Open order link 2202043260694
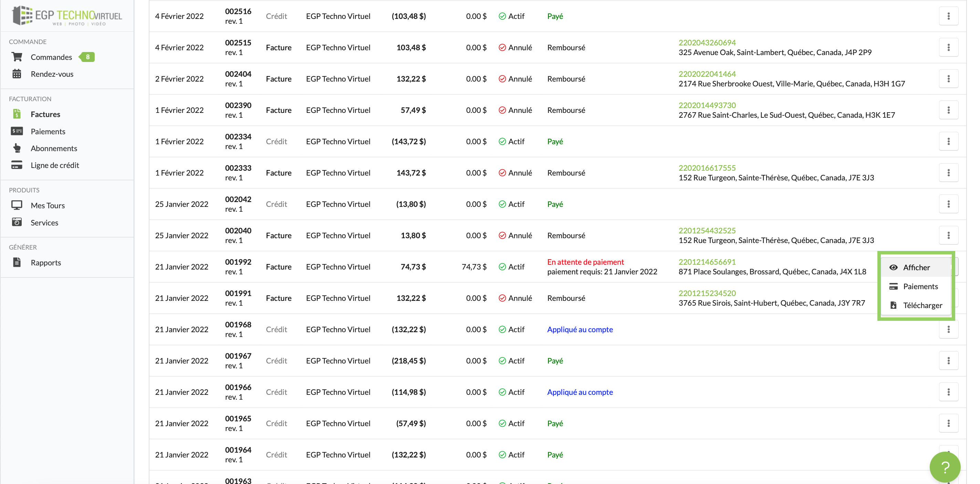 point(707,43)
